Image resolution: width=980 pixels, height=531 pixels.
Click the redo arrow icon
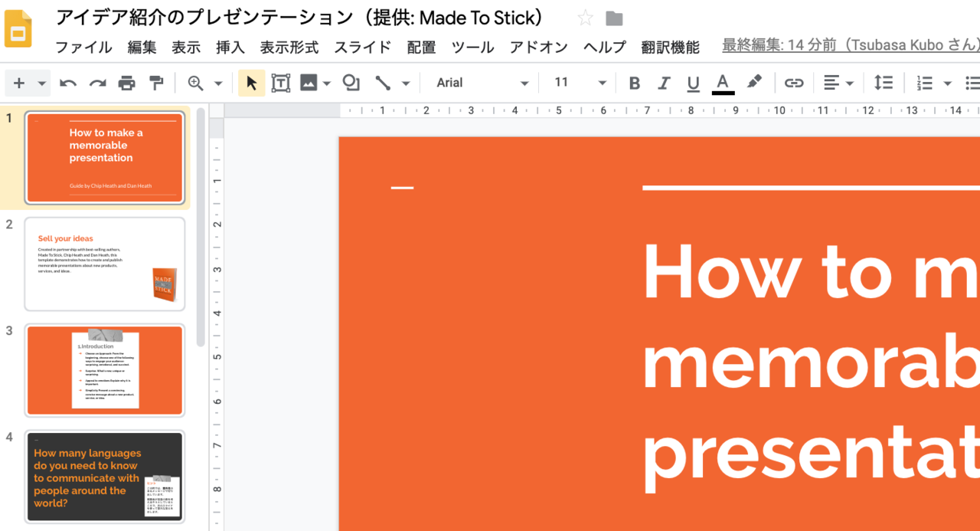tap(97, 83)
